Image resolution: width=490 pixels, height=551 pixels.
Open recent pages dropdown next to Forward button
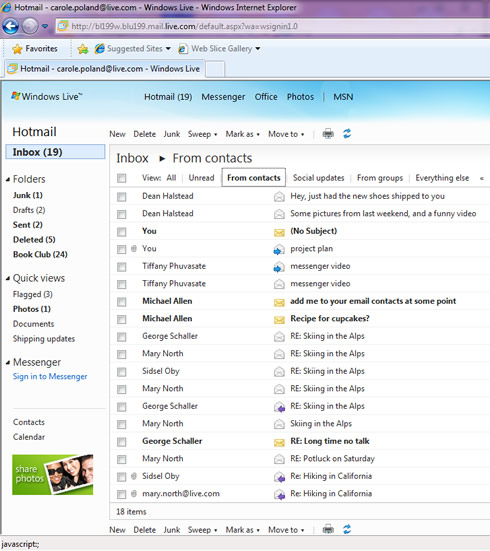coord(45,26)
